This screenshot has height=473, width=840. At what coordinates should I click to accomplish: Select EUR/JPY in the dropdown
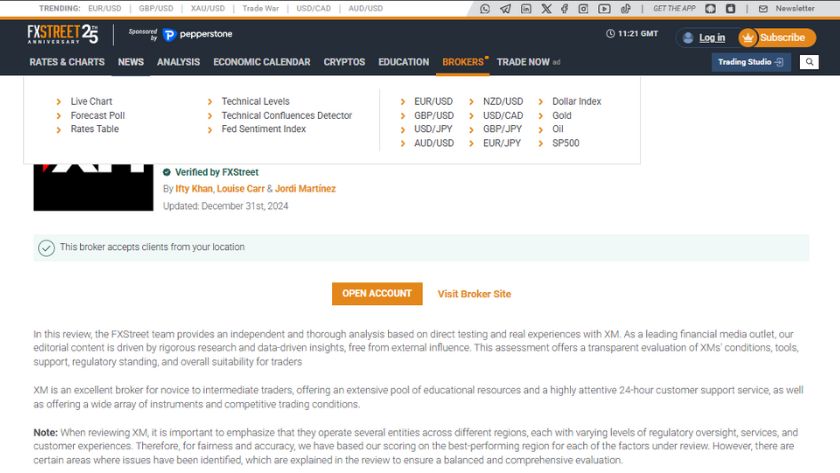[502, 143]
